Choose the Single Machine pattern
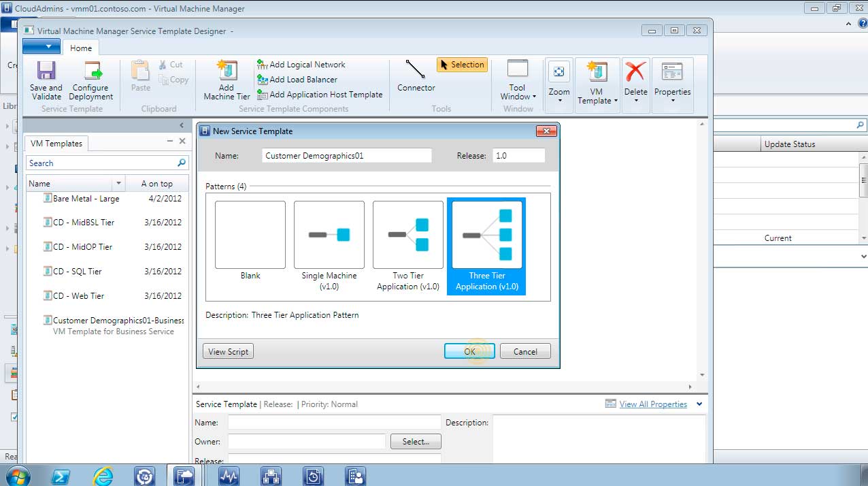Screen dimensions: 868x486 click(329, 246)
